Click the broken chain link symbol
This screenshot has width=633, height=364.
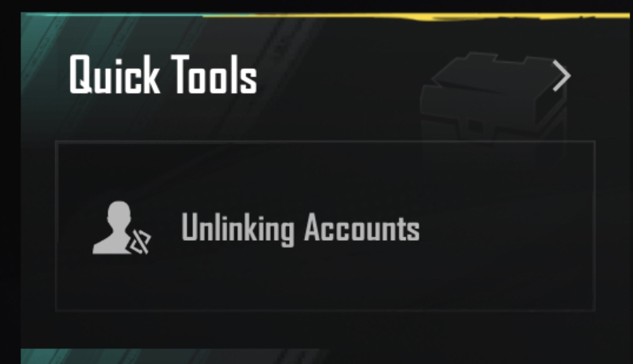coord(140,242)
